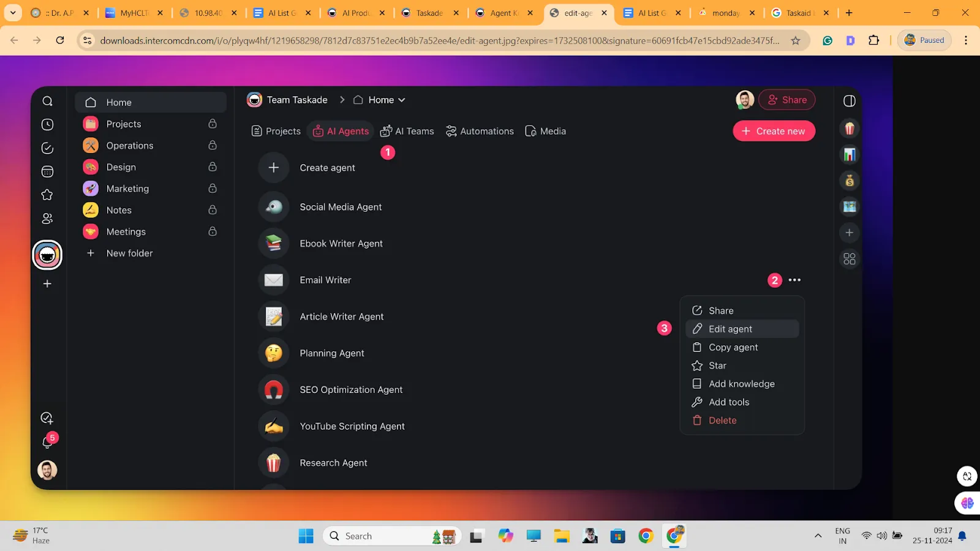Choose Add knowledge in the context menu
Screen dimensions: 980x551
click(742, 384)
